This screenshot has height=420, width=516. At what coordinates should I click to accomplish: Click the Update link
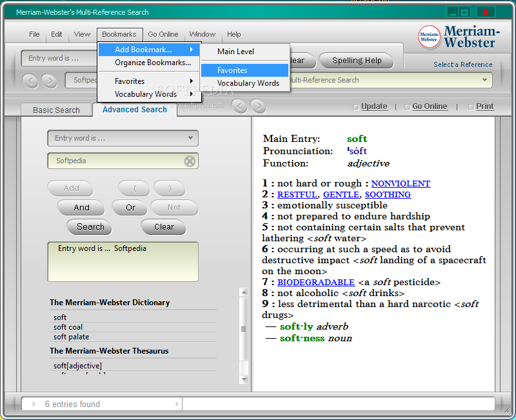(x=374, y=106)
